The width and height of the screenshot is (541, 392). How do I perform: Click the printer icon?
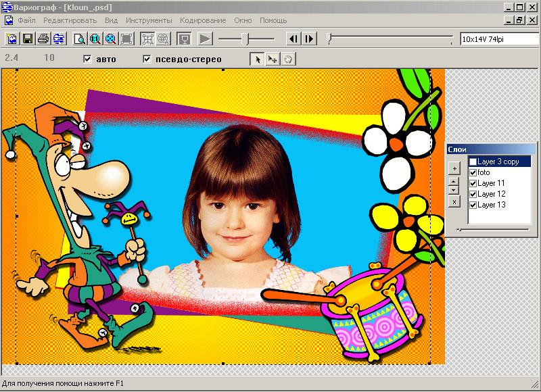43,39
